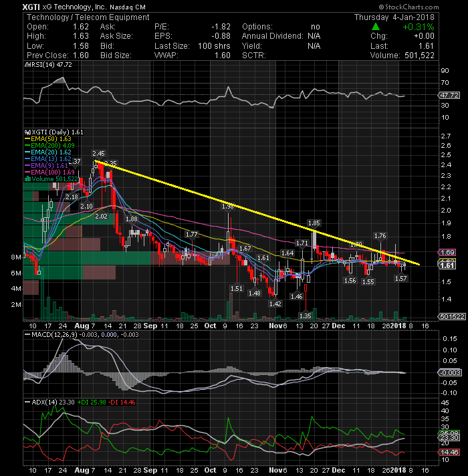468x476 pixels.
Task: Click the P/E value -1.82
Action: pos(221,27)
